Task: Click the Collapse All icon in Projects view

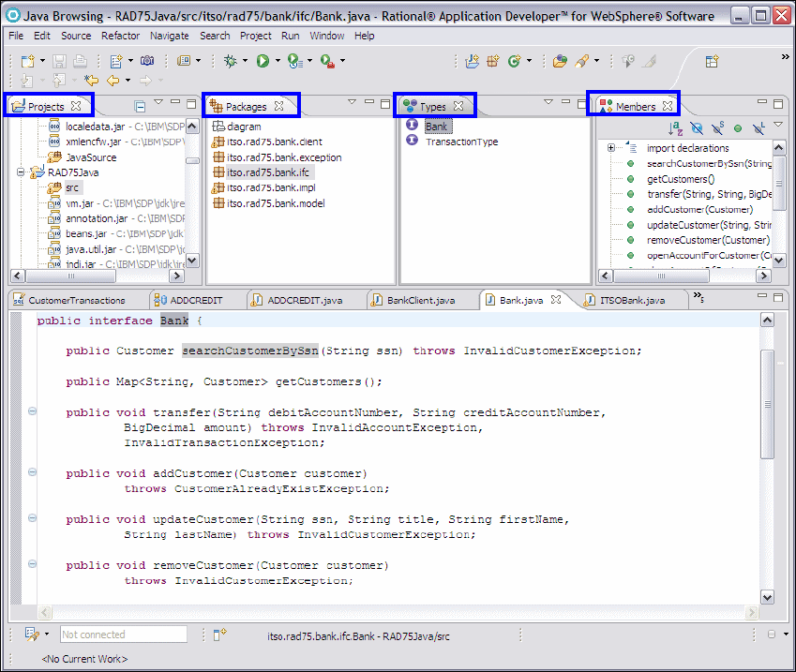Action: [140, 106]
